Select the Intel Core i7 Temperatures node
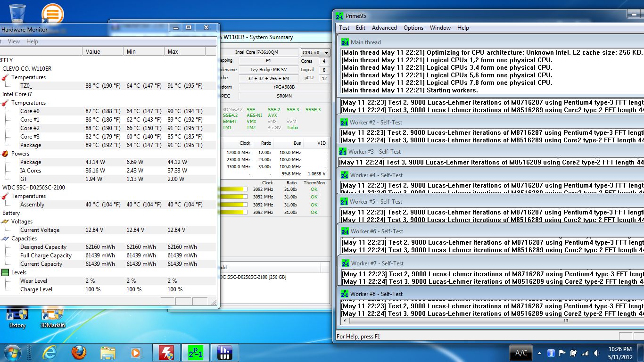Viewport: 644px width, 362px height. [28, 103]
